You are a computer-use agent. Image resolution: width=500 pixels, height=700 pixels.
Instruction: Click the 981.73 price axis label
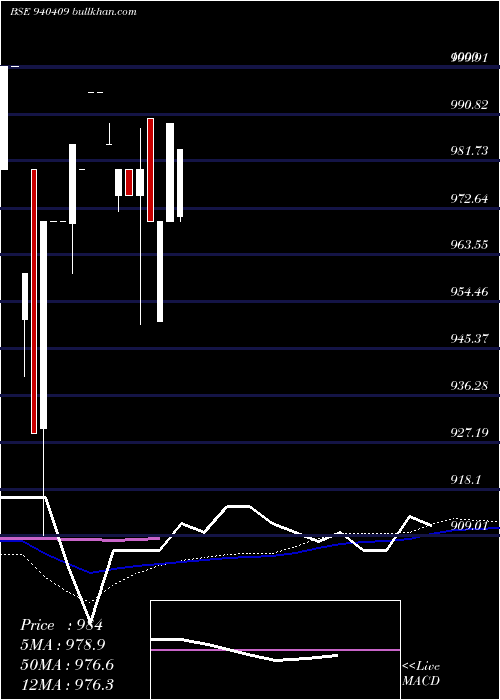tap(469, 151)
